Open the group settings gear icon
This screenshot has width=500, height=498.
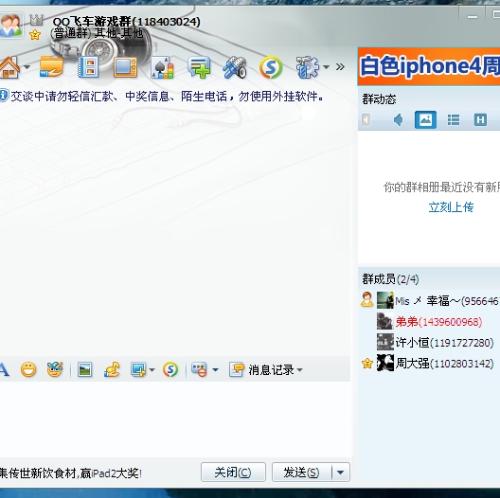[307, 67]
